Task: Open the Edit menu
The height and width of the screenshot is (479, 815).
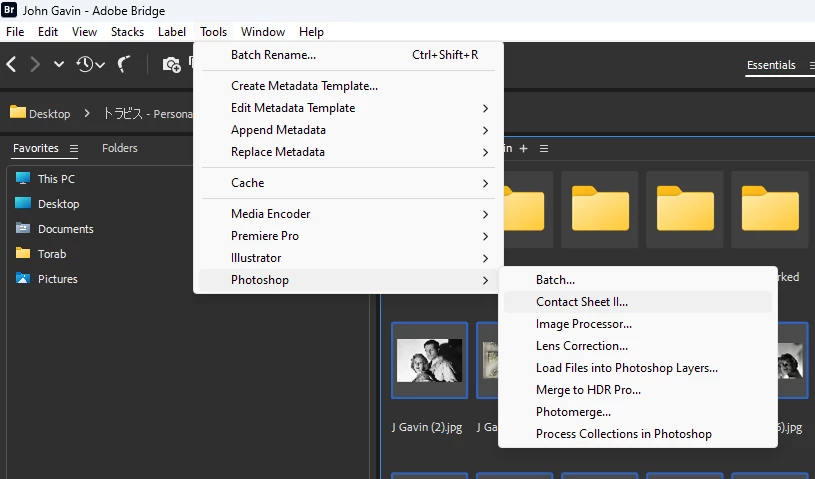Action: (48, 32)
